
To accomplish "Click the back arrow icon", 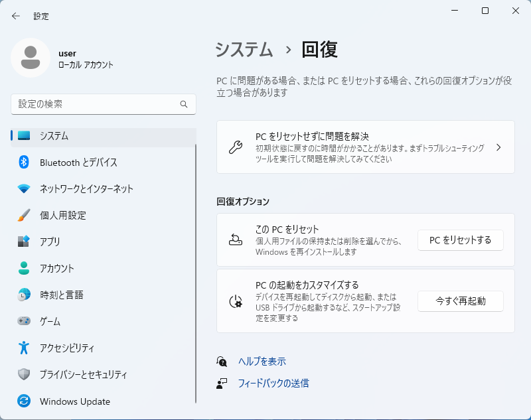I will pyautogui.click(x=15, y=16).
